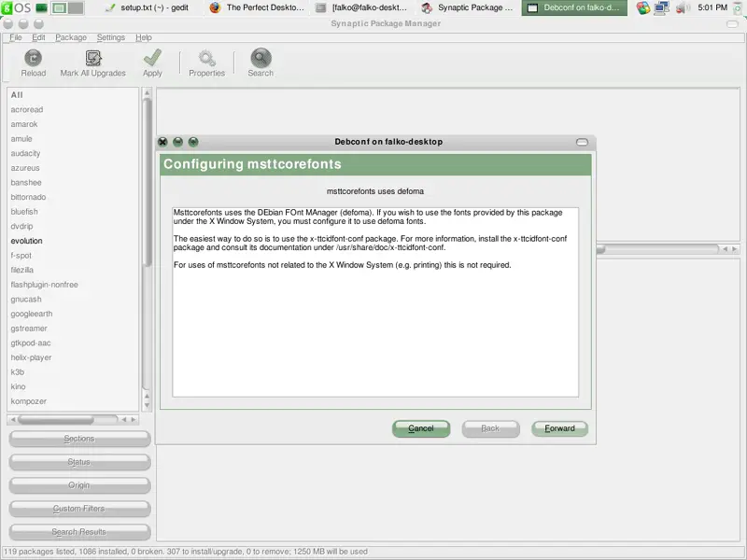This screenshot has height=560, width=747.
Task: Select dvdrip in the list
Action: [73, 226]
